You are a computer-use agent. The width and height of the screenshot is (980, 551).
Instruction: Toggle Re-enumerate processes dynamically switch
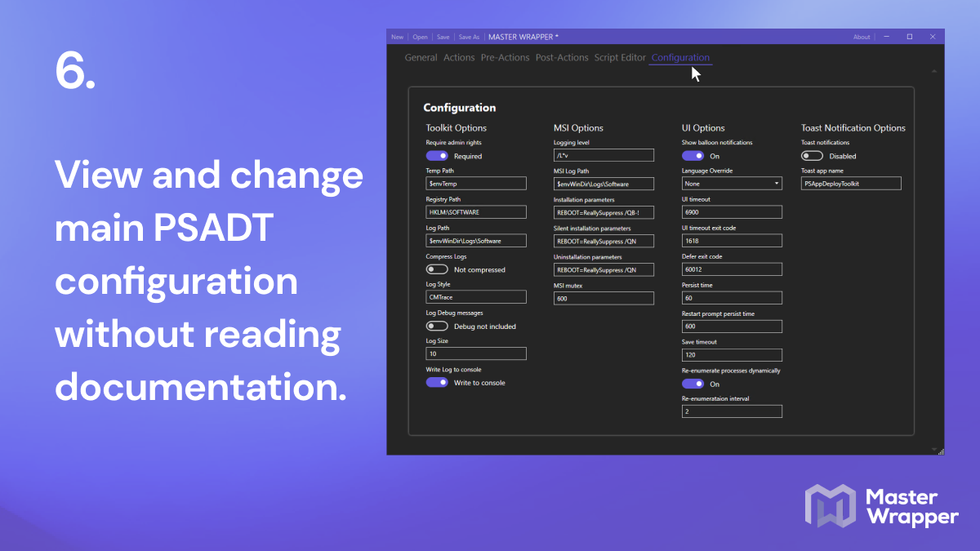tap(693, 383)
